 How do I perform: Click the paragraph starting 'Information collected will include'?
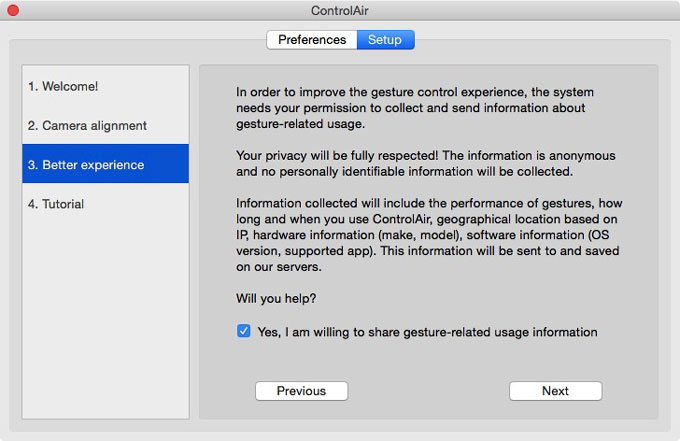(x=429, y=235)
